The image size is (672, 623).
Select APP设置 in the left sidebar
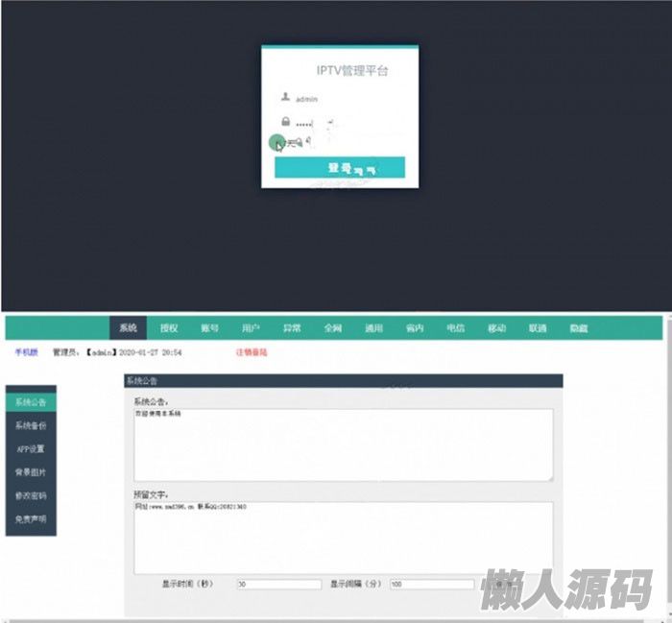click(31, 449)
